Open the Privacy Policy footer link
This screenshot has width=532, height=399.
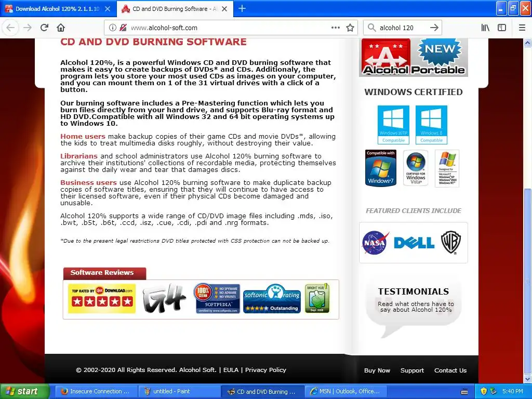(x=265, y=370)
